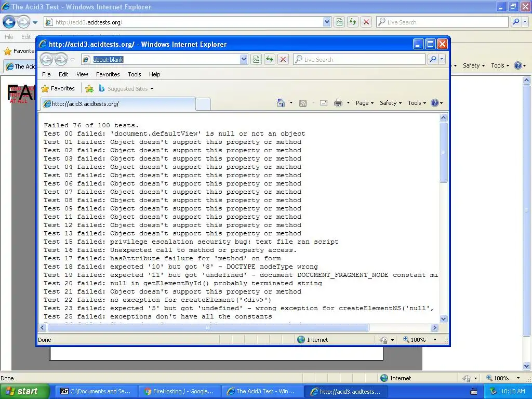The height and width of the screenshot is (399, 532).
Task: Click Stop icon in popup address bar
Action: pos(283,59)
